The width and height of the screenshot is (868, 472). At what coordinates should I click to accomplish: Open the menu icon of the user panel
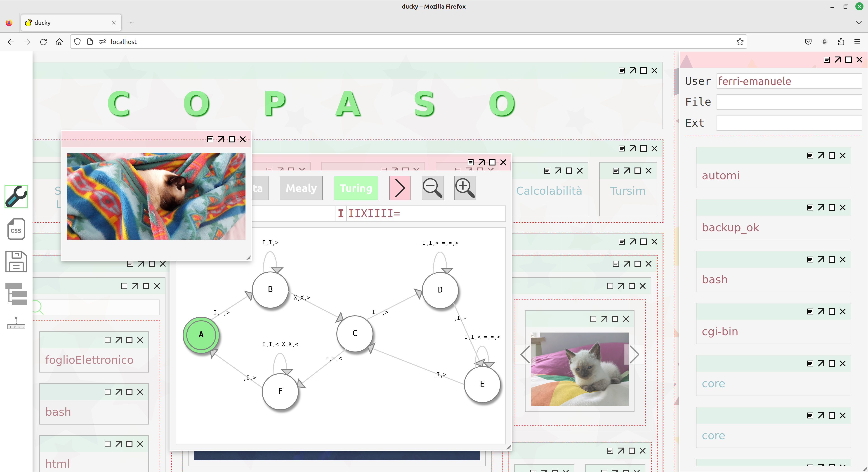tap(827, 60)
